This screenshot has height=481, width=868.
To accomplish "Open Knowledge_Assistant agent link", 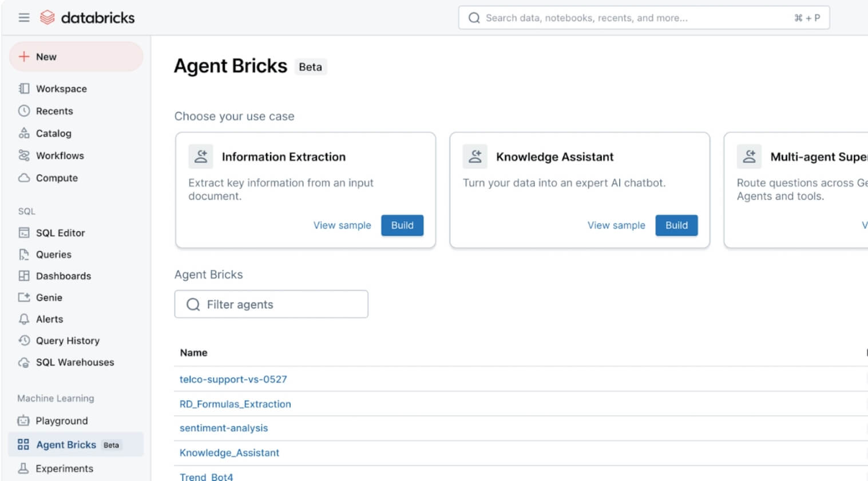I will 229,452.
